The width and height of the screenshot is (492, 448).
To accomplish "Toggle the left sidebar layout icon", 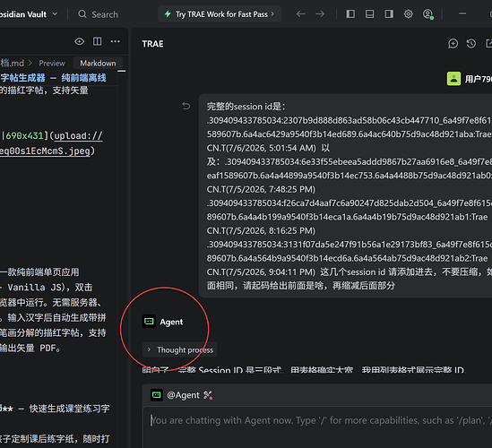I will pyautogui.click(x=350, y=13).
